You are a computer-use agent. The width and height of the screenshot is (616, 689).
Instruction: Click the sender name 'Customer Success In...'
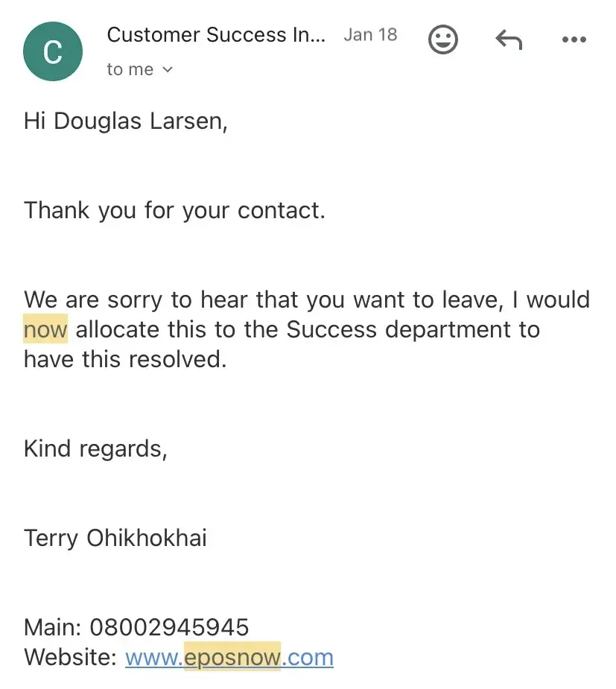click(216, 35)
